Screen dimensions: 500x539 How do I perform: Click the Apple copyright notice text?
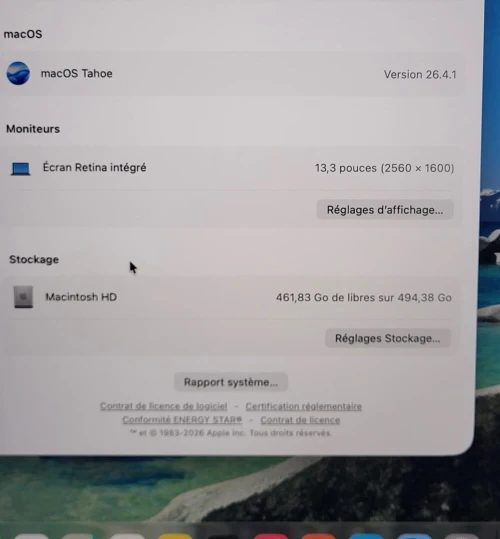(231, 433)
